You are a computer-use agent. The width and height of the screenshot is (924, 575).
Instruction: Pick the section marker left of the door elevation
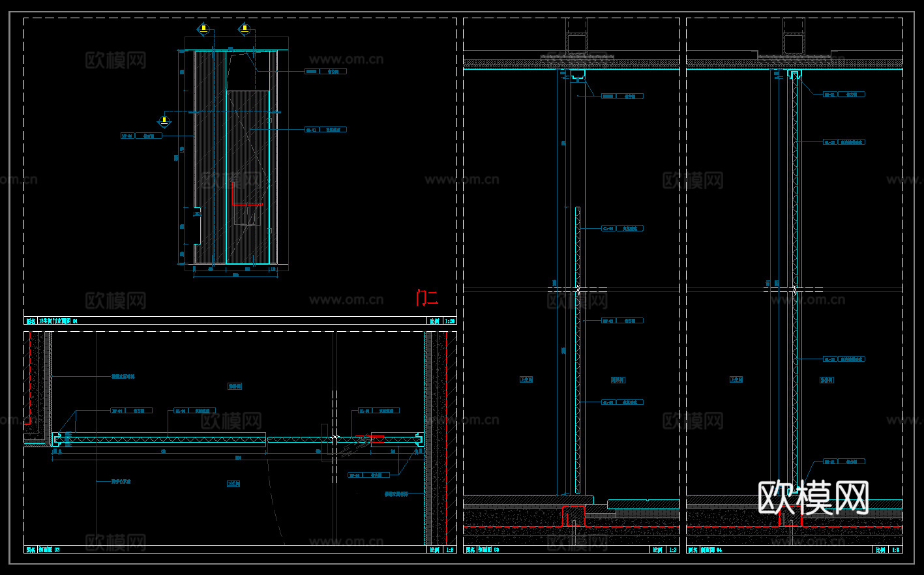pos(164,121)
